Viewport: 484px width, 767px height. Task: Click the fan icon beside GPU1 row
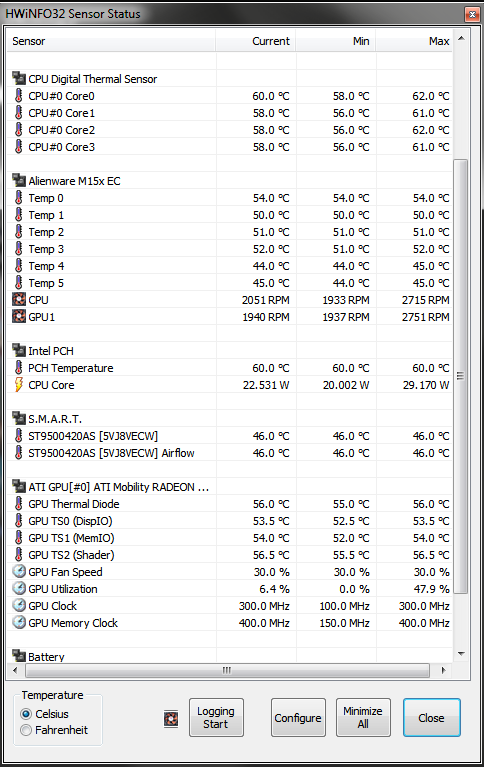tap(19, 316)
